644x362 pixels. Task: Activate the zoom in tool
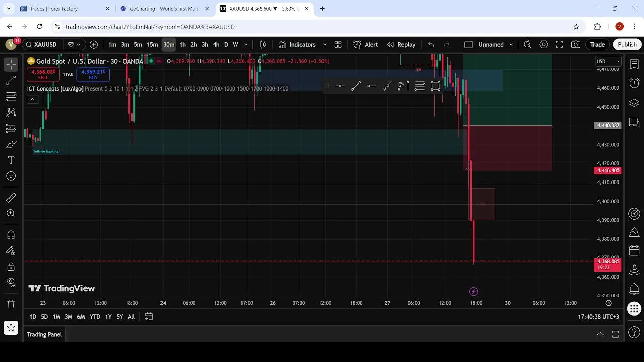(x=11, y=214)
